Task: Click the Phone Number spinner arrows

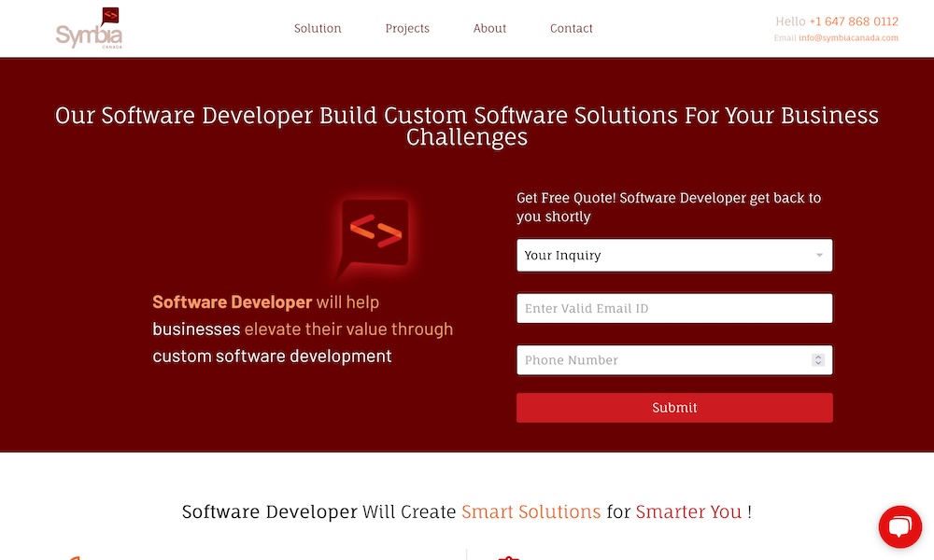Action: point(818,360)
